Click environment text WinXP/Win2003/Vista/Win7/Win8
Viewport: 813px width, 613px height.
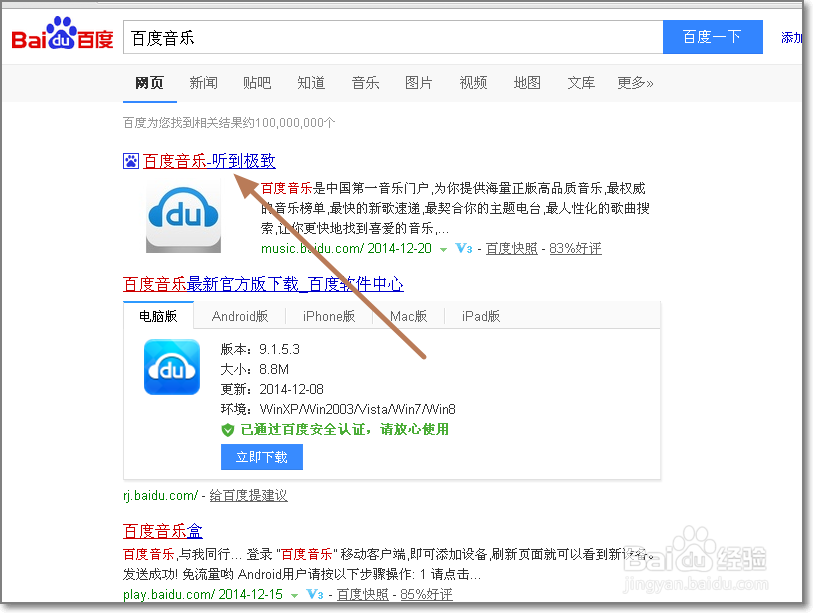[358, 410]
